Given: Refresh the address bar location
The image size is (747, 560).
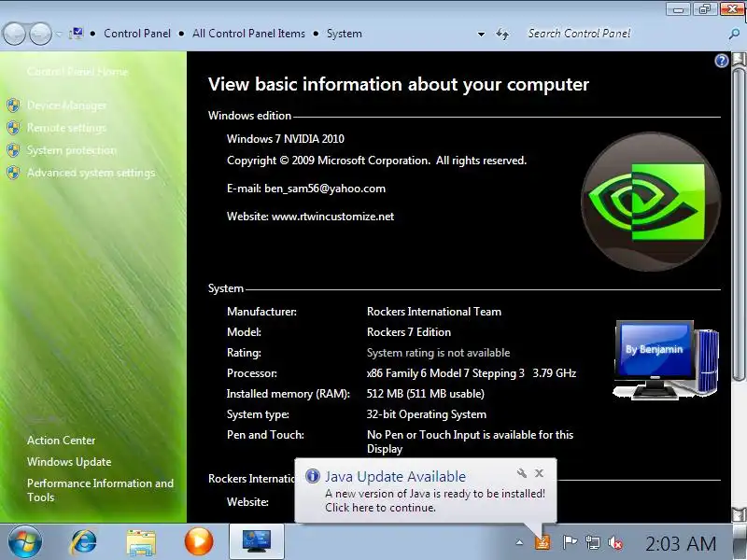Looking at the screenshot, I should click(x=502, y=34).
